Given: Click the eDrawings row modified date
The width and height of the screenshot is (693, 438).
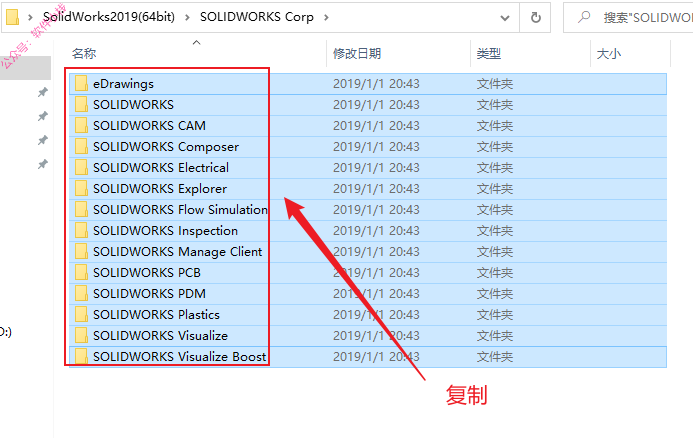Looking at the screenshot, I should pos(376,84).
